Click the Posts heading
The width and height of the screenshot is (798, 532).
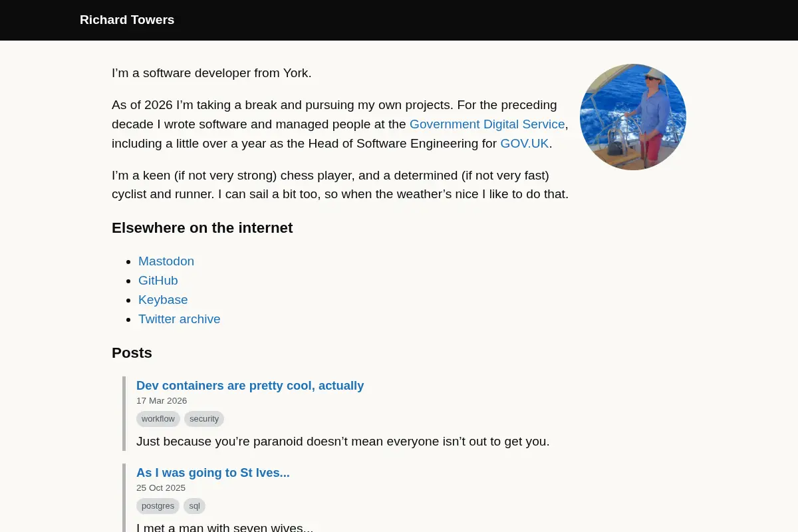coord(132,353)
